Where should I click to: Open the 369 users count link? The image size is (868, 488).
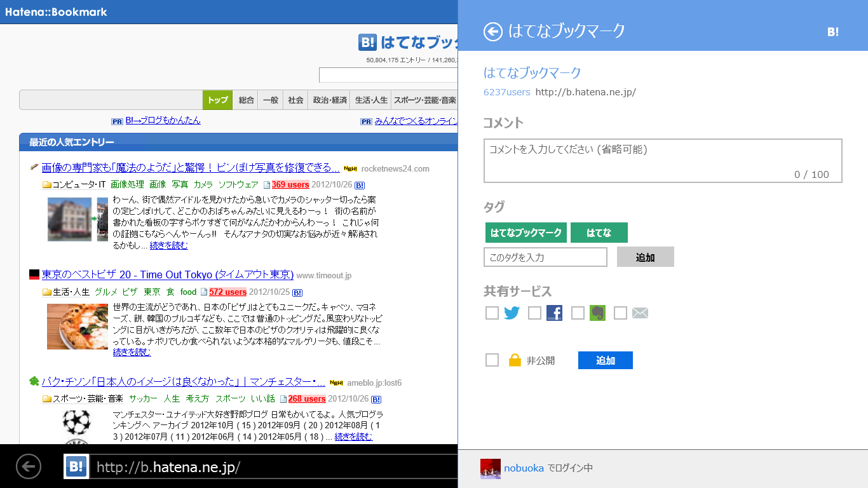[x=290, y=185]
